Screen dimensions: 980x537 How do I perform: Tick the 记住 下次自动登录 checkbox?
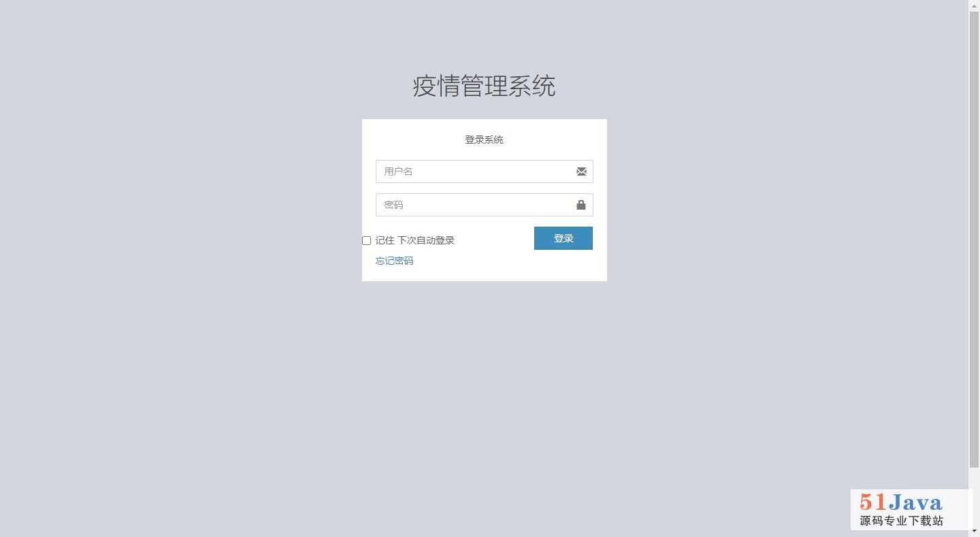(x=366, y=240)
